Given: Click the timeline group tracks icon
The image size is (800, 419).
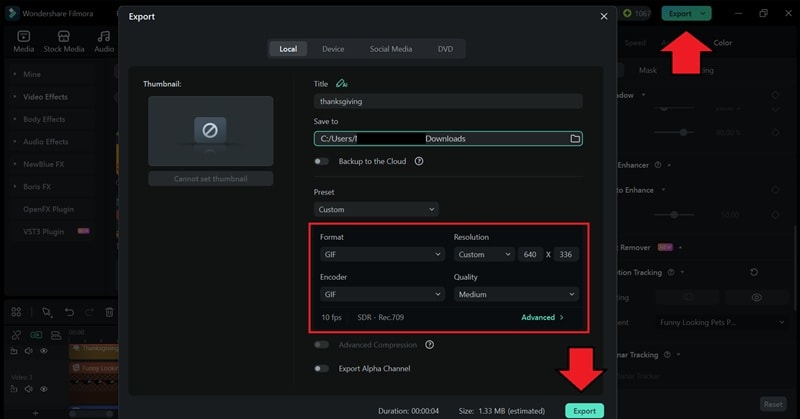Looking at the screenshot, I should tap(56, 335).
